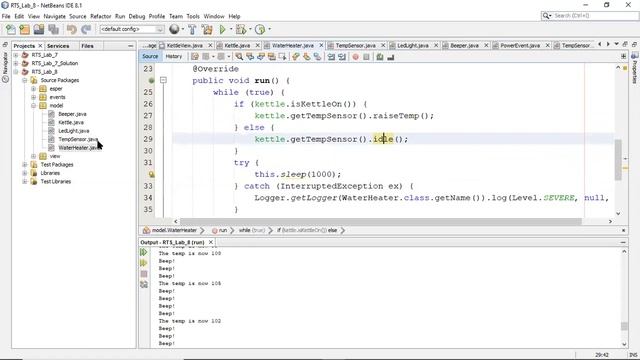
Task: Open the Services panel tab
Action: point(58,46)
